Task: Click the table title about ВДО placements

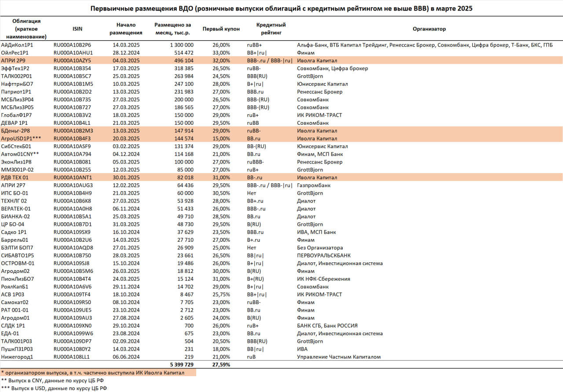Action: pos(281,8)
